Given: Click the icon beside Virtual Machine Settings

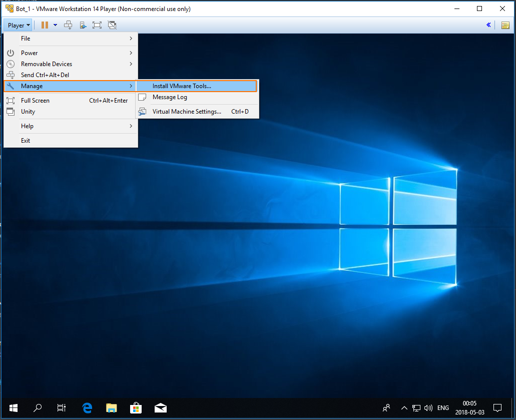Looking at the screenshot, I should 142,112.
